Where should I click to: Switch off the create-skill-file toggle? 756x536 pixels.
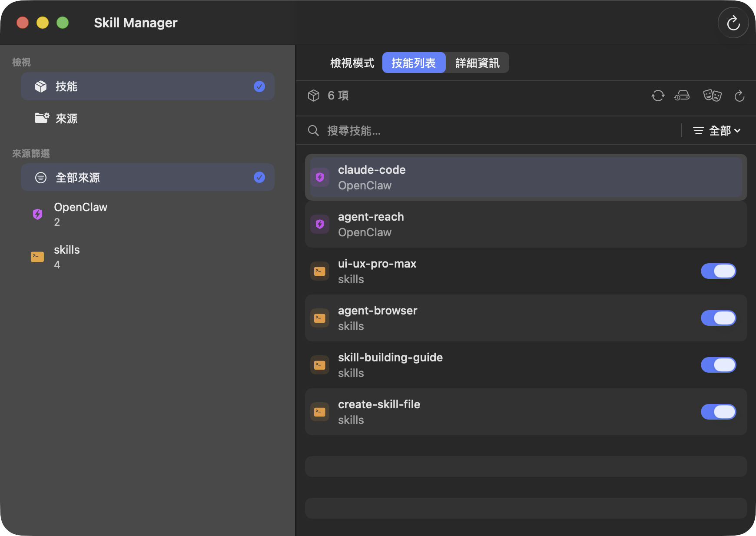(718, 412)
